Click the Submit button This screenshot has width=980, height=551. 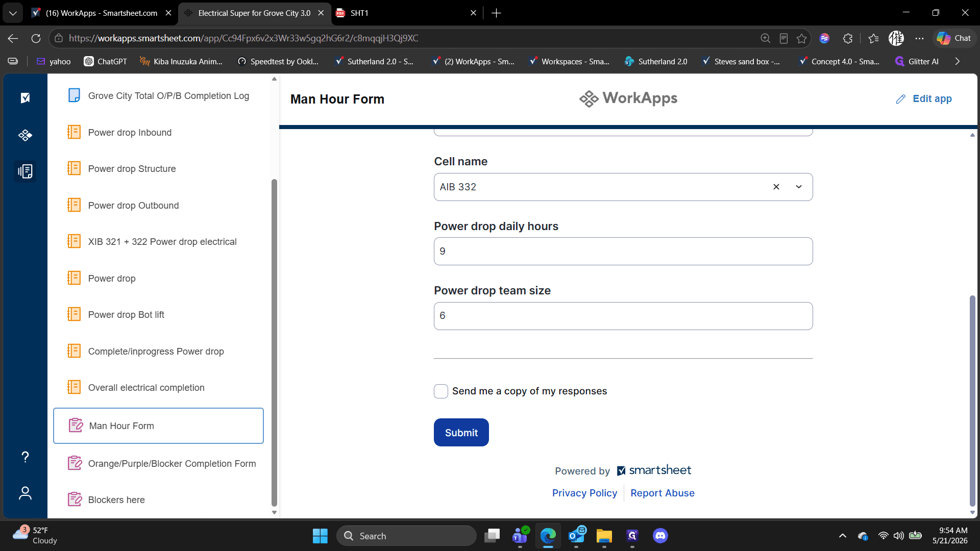pyautogui.click(x=461, y=432)
